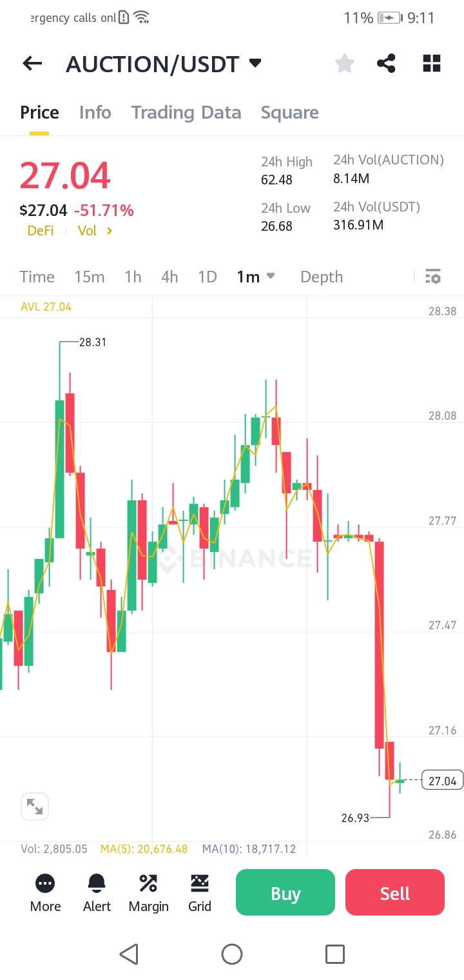
Task: Expand the Vol tag chevron
Action: 110,231
